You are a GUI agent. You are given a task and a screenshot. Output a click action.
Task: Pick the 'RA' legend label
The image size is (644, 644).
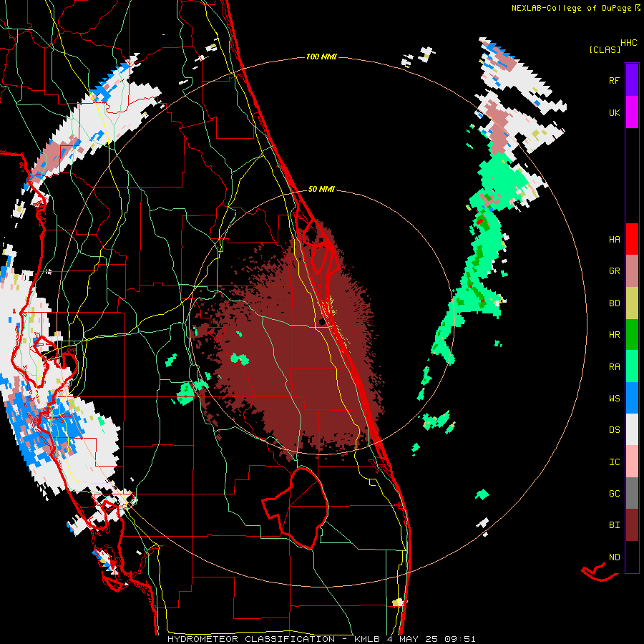coord(614,367)
